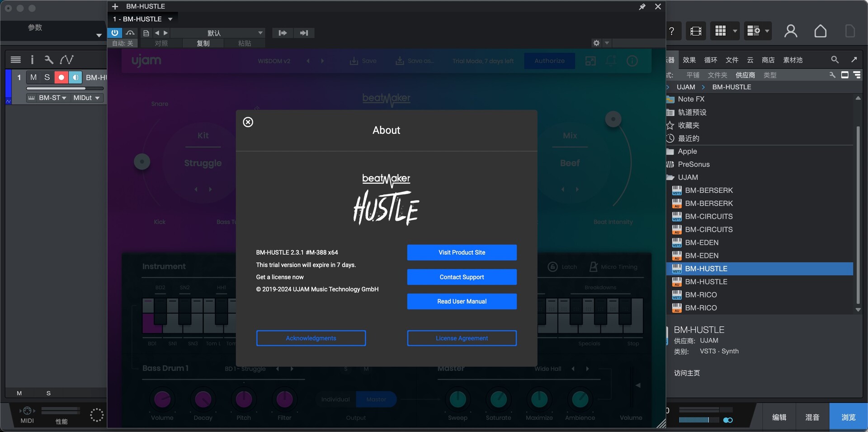Click 自动: 关 automation label
This screenshot has height=432, width=868.
(x=123, y=43)
